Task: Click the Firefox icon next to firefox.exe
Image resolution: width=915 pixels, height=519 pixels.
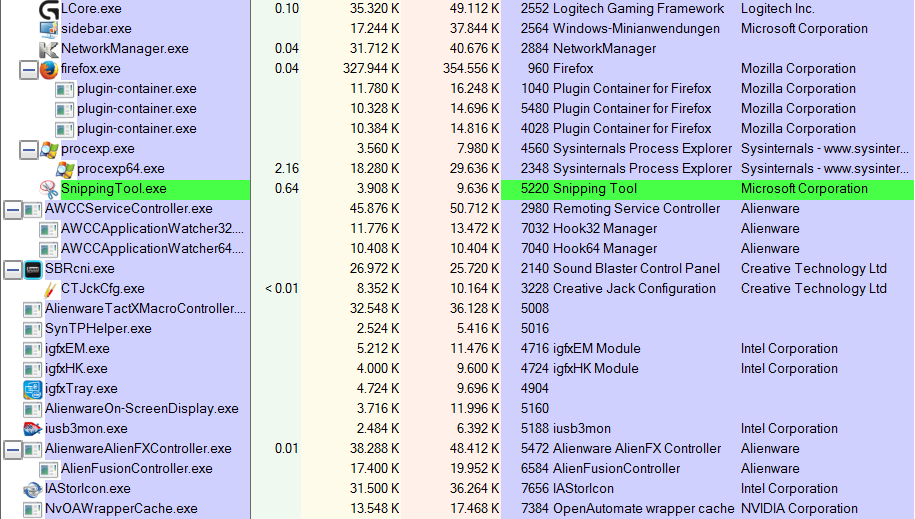Action: 48,69
